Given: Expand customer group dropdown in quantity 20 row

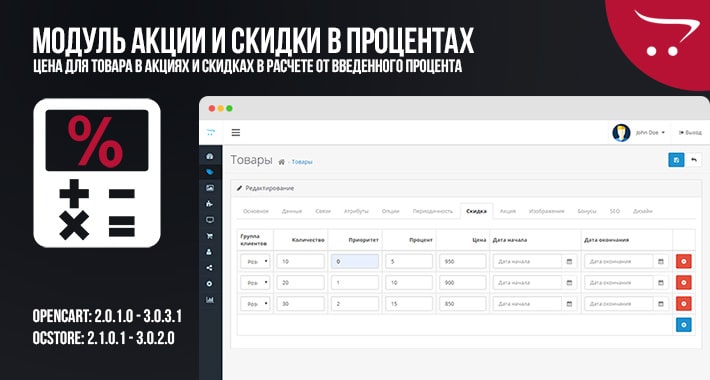Looking at the screenshot, I should (x=255, y=283).
